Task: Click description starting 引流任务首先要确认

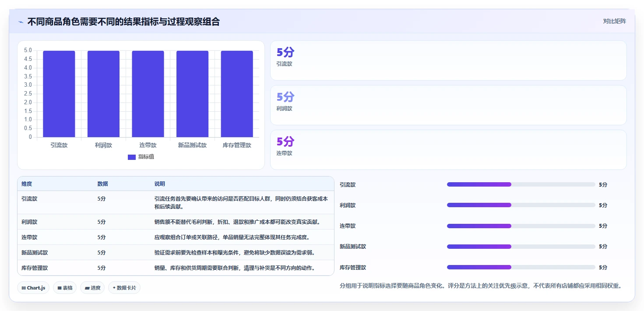Action: coord(241,203)
